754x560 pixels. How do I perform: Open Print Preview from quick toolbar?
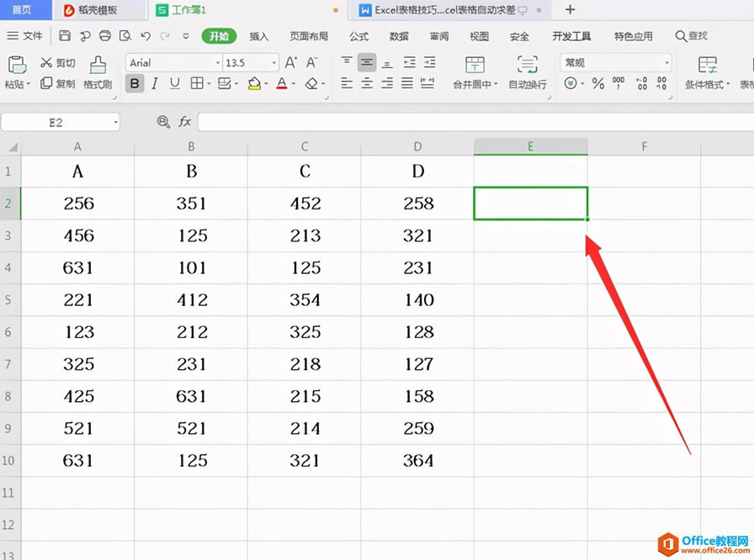pyautogui.click(x=125, y=36)
